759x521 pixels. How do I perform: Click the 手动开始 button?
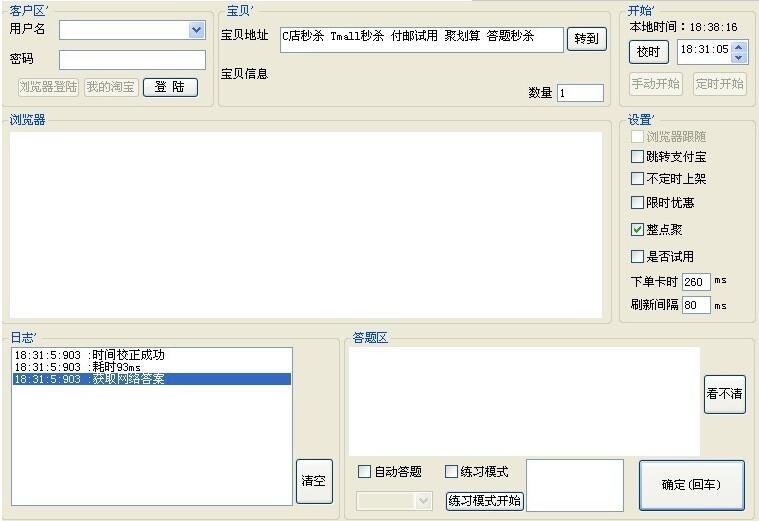(656, 84)
